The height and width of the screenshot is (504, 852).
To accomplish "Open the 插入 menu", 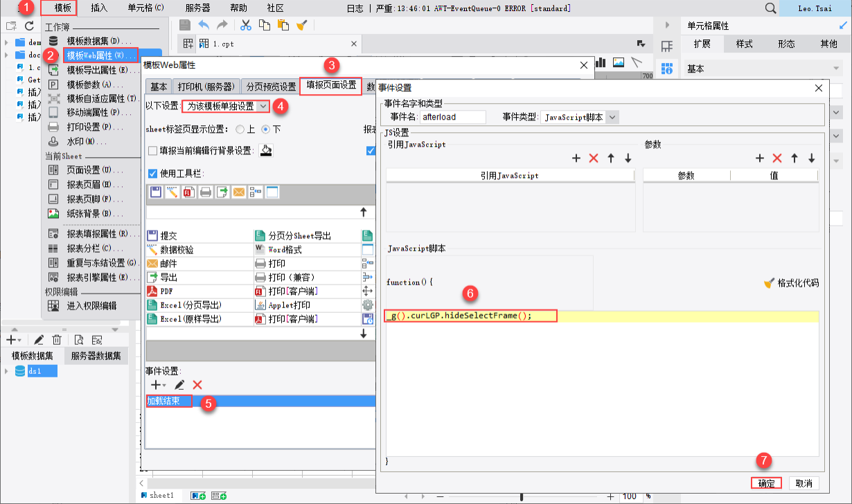I will (x=99, y=8).
